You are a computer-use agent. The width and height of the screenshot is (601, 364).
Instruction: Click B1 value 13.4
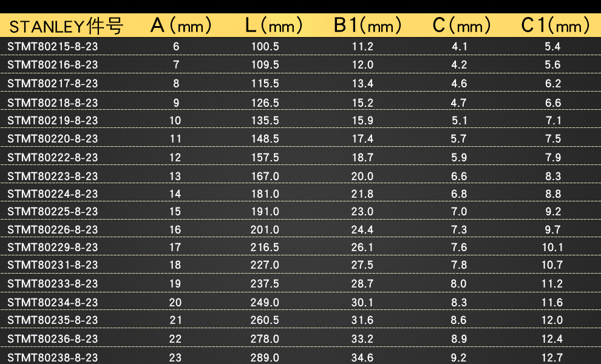coord(362,83)
